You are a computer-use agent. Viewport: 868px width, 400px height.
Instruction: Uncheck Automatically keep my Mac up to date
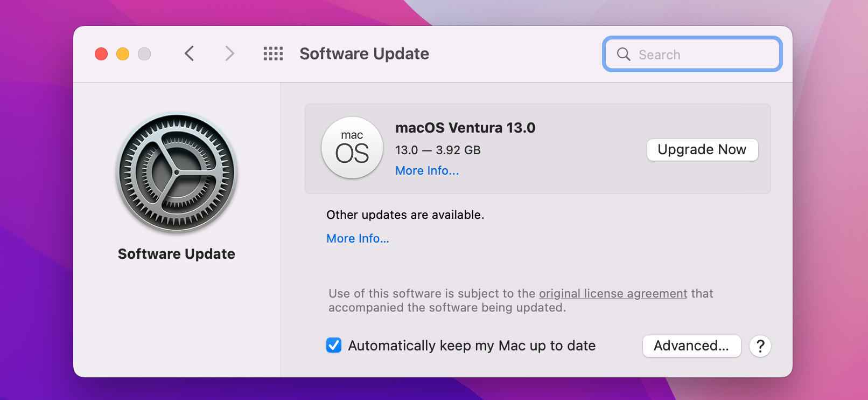(334, 345)
